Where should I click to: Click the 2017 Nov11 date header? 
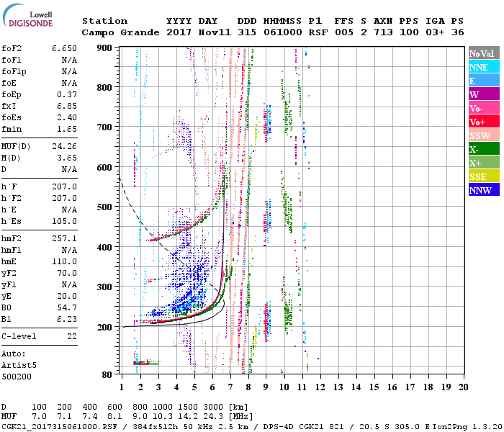(196, 32)
